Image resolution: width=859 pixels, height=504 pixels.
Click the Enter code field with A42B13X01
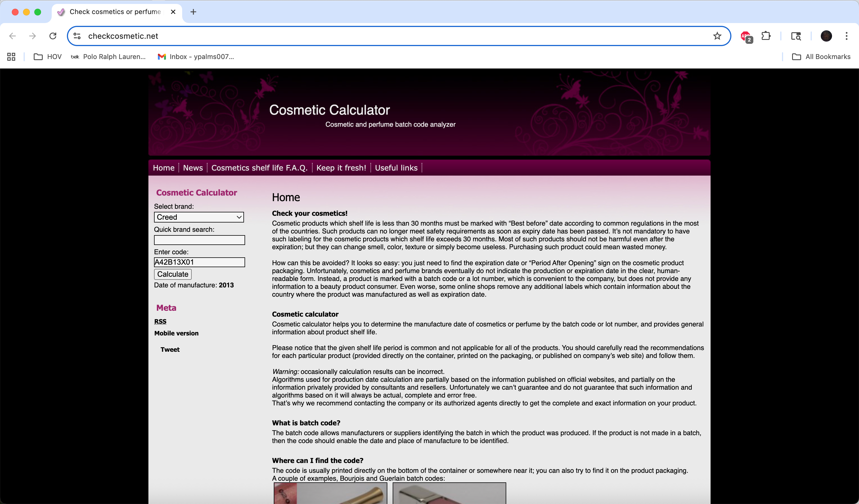point(199,262)
